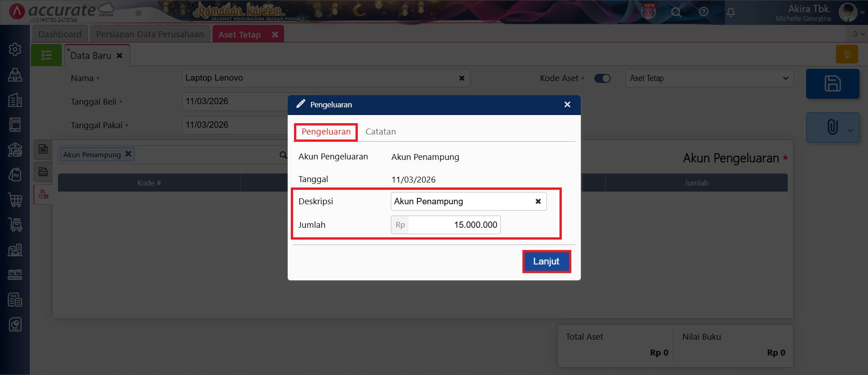The width and height of the screenshot is (868, 375).
Task: Switch to the Catatan tab
Action: pos(380,132)
